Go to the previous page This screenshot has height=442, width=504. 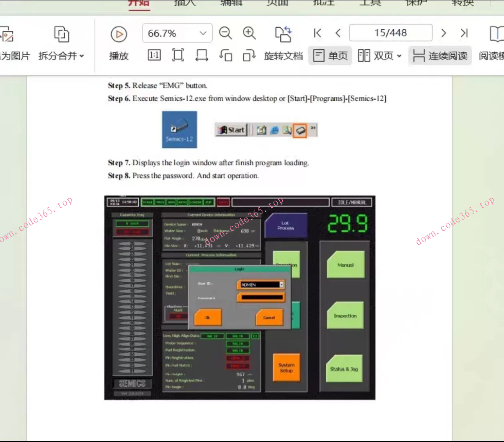click(x=338, y=33)
